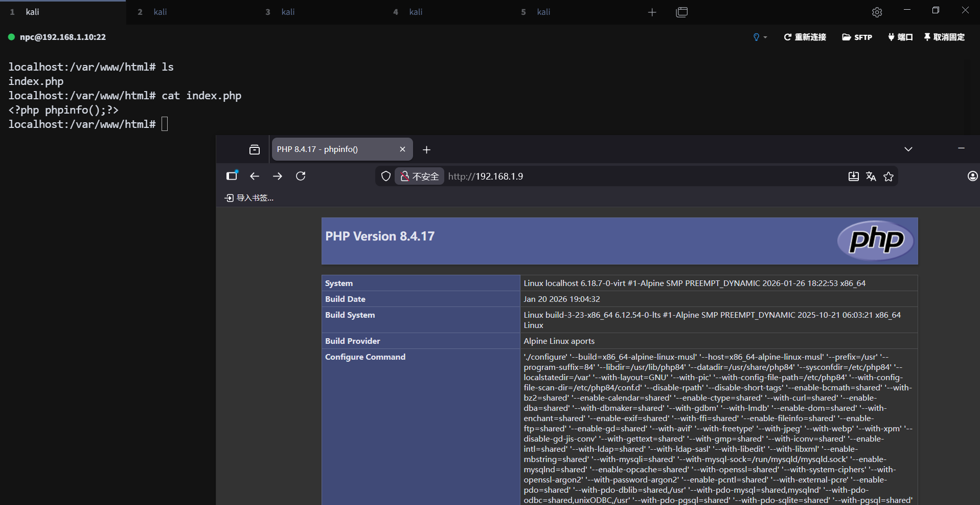
Task: Click the browser account profile icon
Action: pyautogui.click(x=972, y=177)
